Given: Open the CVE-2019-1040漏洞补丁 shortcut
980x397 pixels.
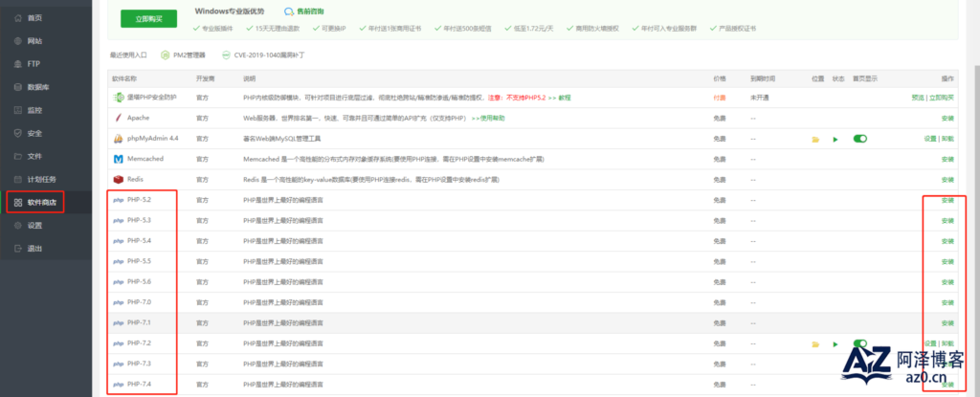Looking at the screenshot, I should coord(264,55).
